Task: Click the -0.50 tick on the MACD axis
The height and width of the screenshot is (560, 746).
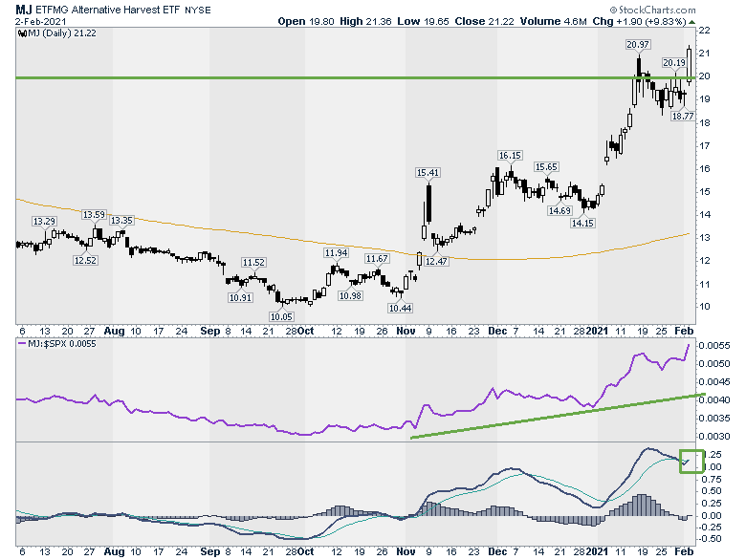Action: pos(710,539)
